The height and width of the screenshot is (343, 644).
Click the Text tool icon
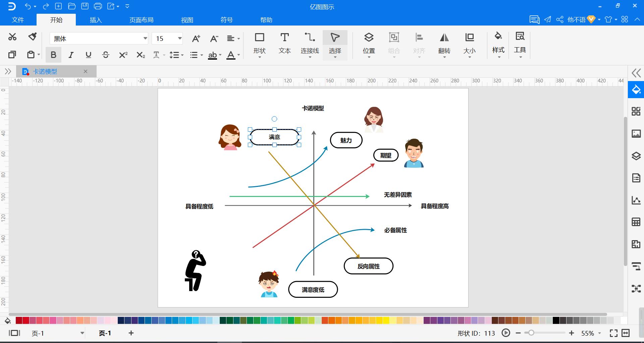pyautogui.click(x=284, y=44)
